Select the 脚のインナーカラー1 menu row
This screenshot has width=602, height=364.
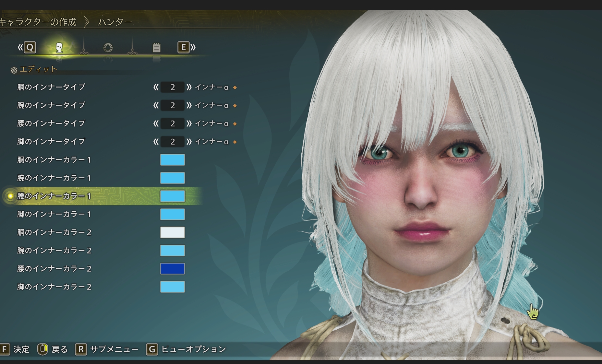54,214
